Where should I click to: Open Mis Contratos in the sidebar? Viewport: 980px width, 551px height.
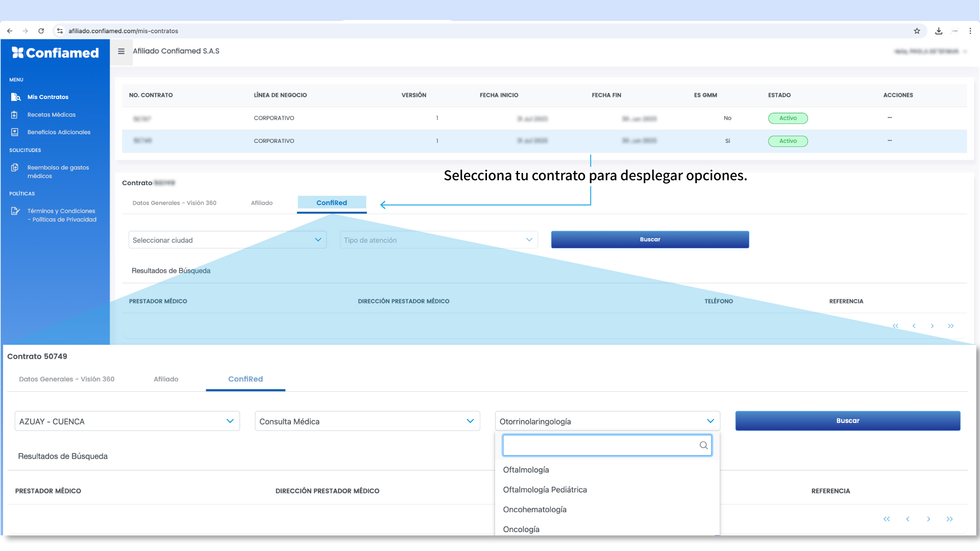point(48,97)
